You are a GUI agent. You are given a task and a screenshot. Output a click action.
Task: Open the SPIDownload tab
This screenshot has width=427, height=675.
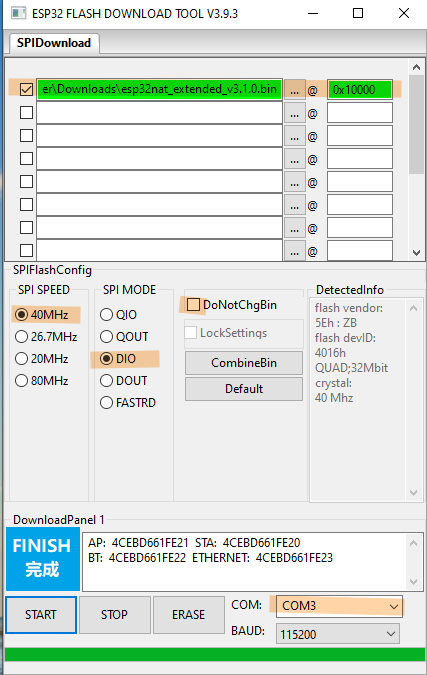coord(54,43)
